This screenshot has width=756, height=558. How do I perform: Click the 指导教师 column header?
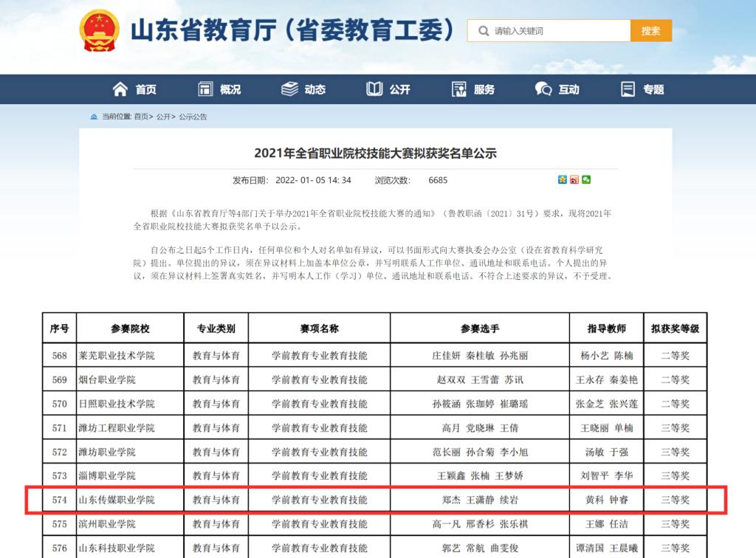[x=607, y=328]
